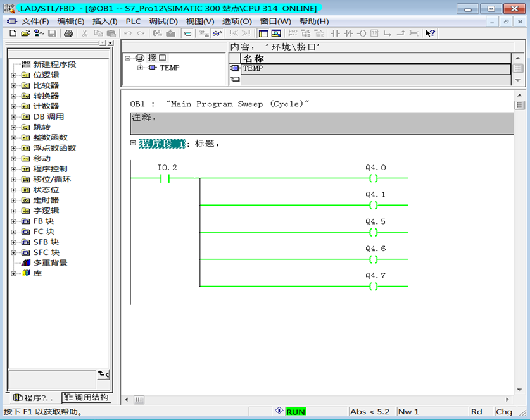This screenshot has width=530, height=420.
Task: Expand the 库 library node
Action: pyautogui.click(x=14, y=273)
